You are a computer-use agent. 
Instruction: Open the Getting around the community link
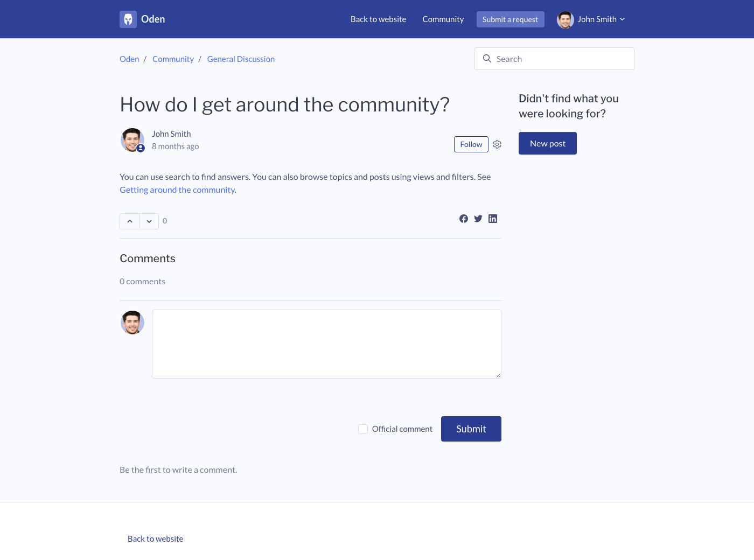click(177, 190)
